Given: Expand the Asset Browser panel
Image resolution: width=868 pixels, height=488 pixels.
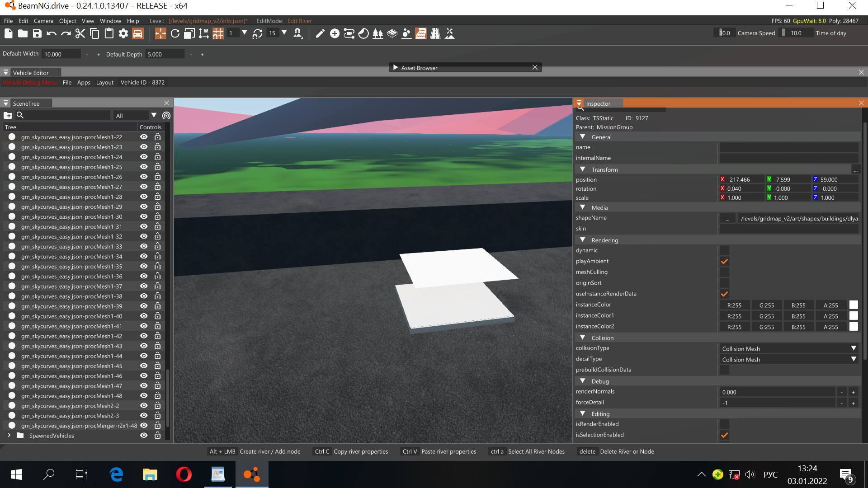Looking at the screenshot, I should (396, 68).
